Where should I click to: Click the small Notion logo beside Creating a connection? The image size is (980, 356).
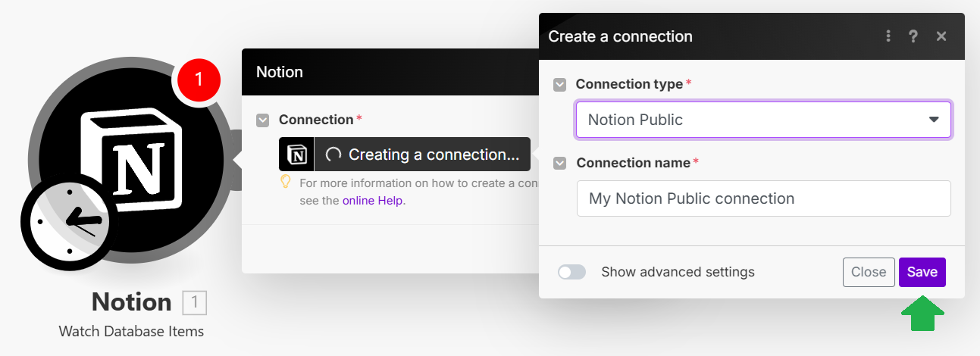(x=296, y=155)
